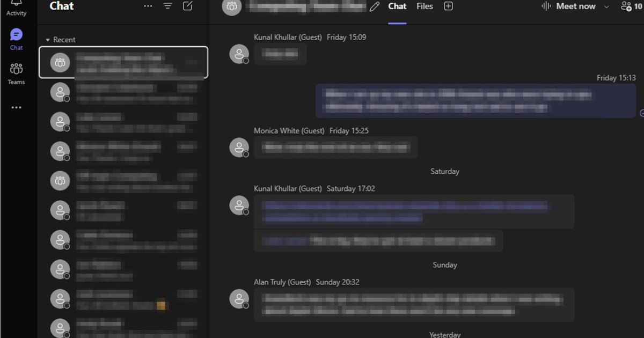The image size is (644, 338).
Task: Open the link in Kunal's Saturday 17:02 message
Action: (x=402, y=207)
